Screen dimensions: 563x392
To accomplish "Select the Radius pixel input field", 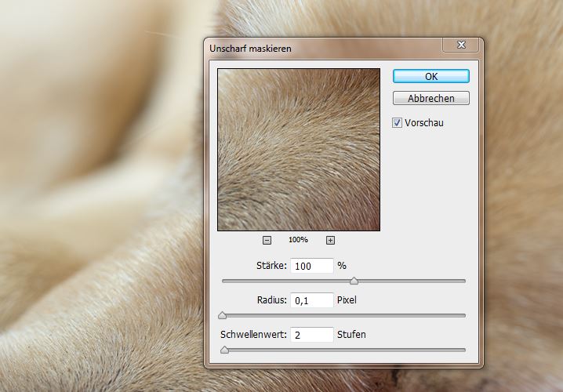I will (x=311, y=300).
